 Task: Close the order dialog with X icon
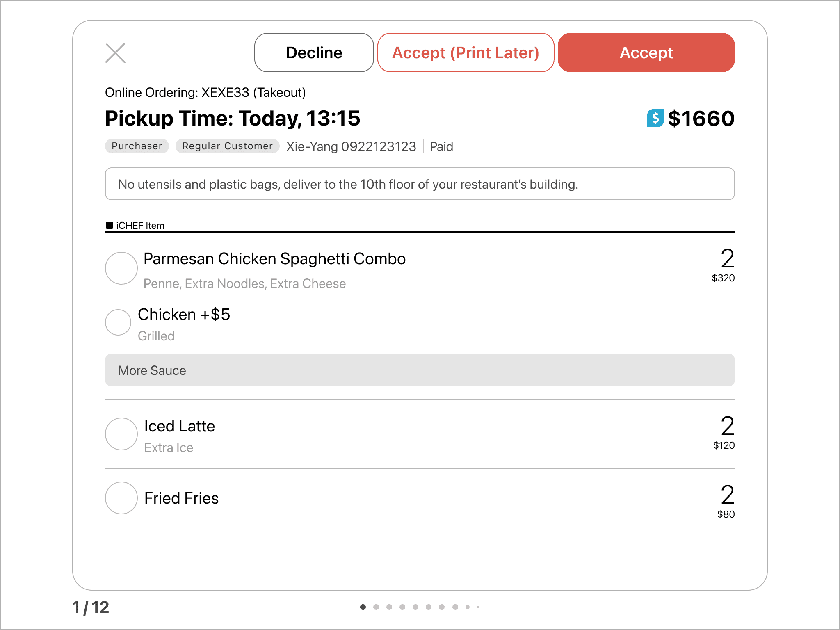click(115, 53)
